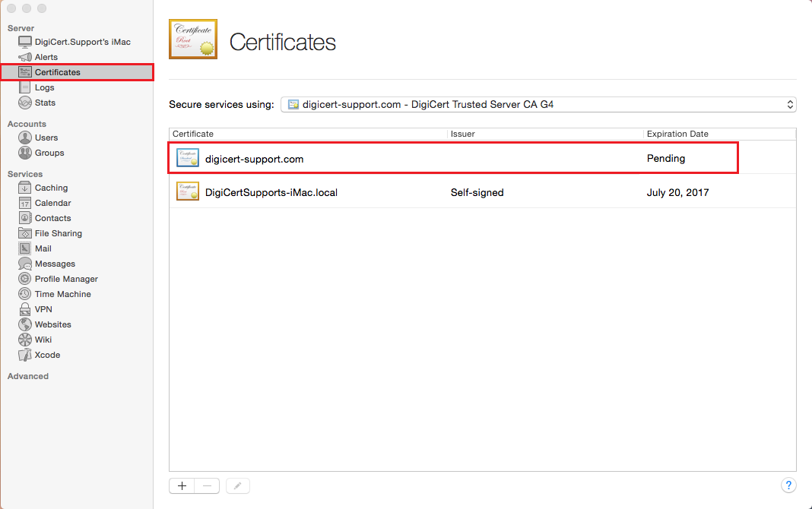Click the Logs document icon

point(25,87)
